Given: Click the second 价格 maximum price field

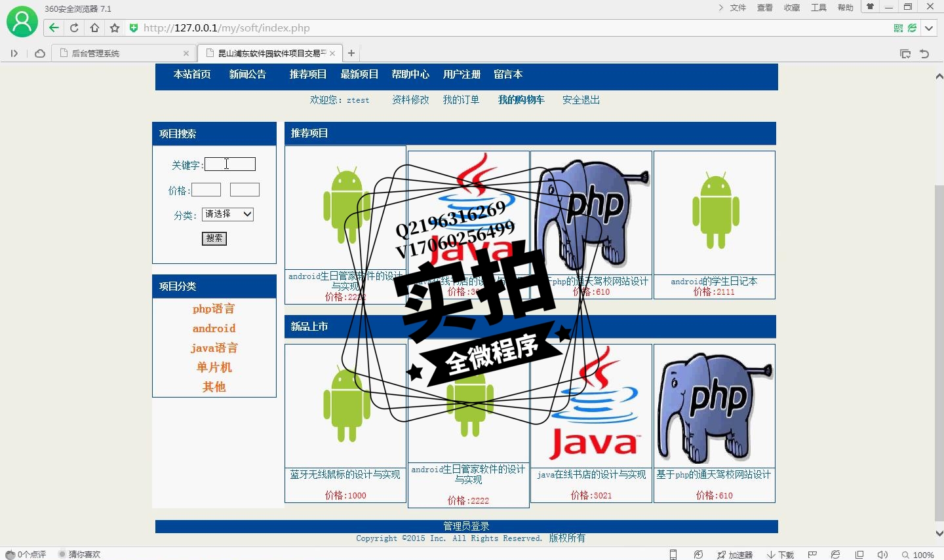Looking at the screenshot, I should tap(245, 190).
